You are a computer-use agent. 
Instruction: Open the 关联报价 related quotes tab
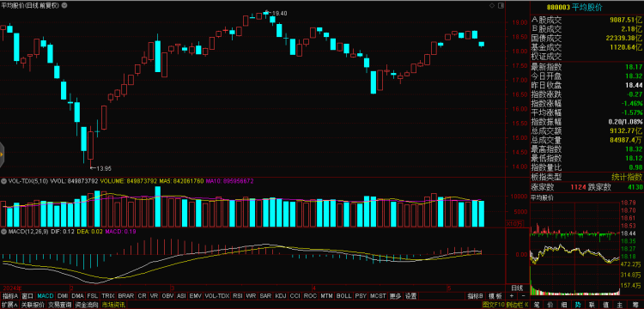(33, 305)
